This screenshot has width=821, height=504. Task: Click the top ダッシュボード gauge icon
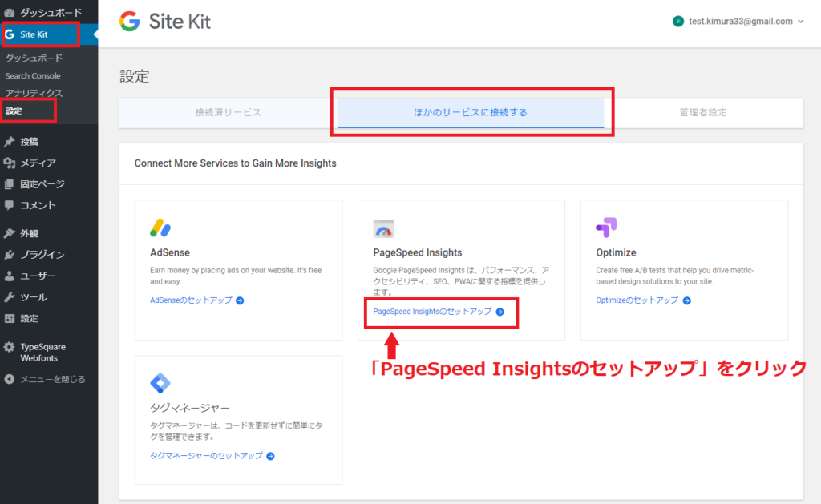10,13
